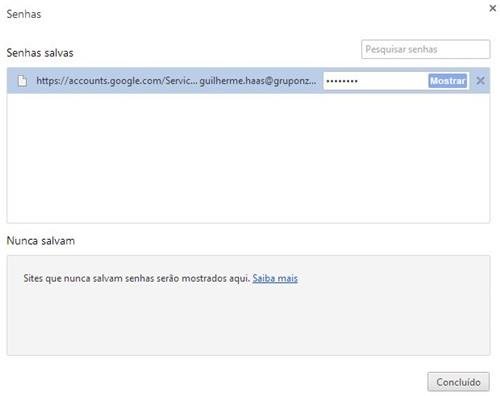Close the Senhas dialog with the top X
This screenshot has height=396, width=500.
coord(492,8)
